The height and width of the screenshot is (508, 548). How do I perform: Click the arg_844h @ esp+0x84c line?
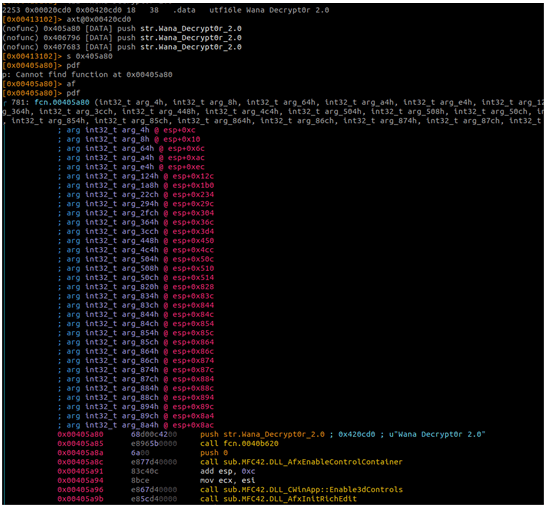coord(136,314)
